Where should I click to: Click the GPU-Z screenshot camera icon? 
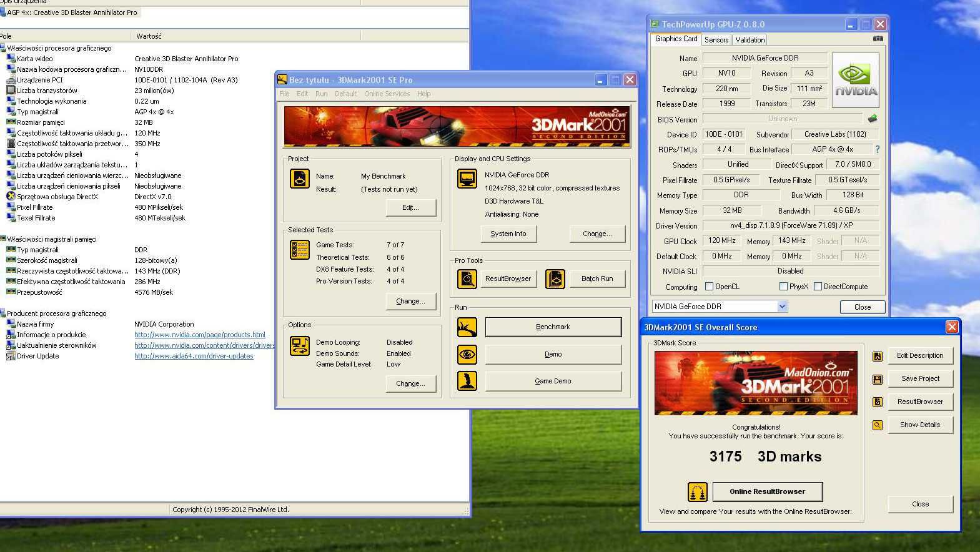(x=878, y=39)
